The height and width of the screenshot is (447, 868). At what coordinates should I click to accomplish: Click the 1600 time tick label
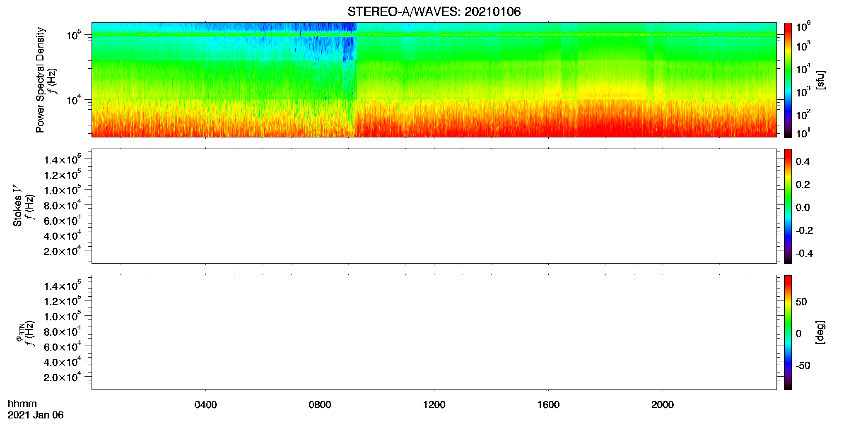point(548,405)
